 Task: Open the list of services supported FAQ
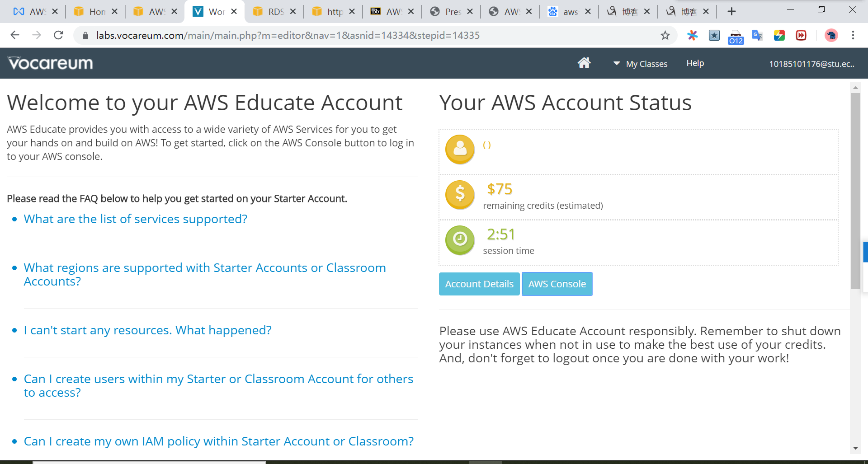pyautogui.click(x=135, y=219)
